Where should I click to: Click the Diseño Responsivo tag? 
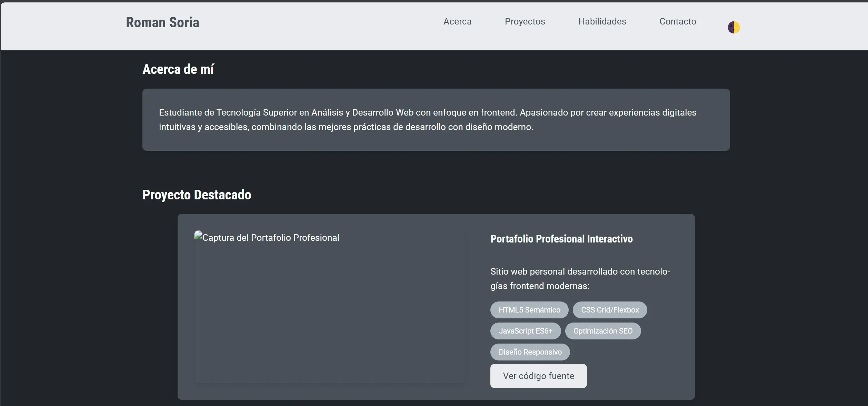[530, 352]
